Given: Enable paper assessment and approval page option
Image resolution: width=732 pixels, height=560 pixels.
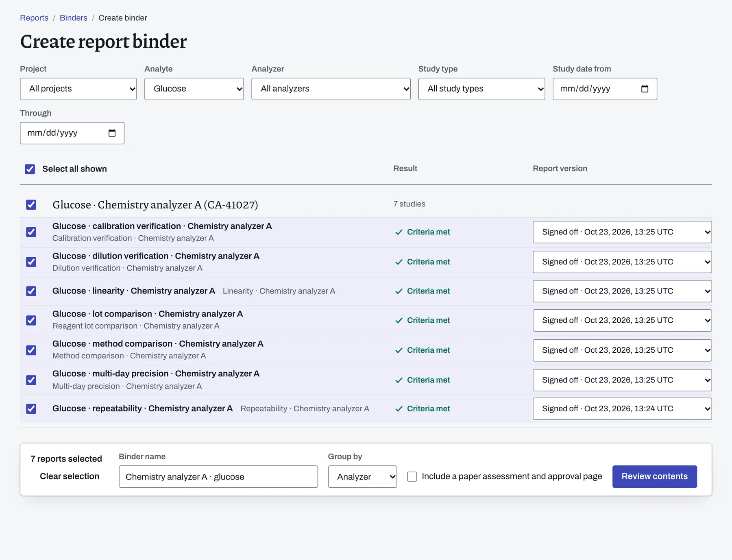Looking at the screenshot, I should tap(412, 477).
